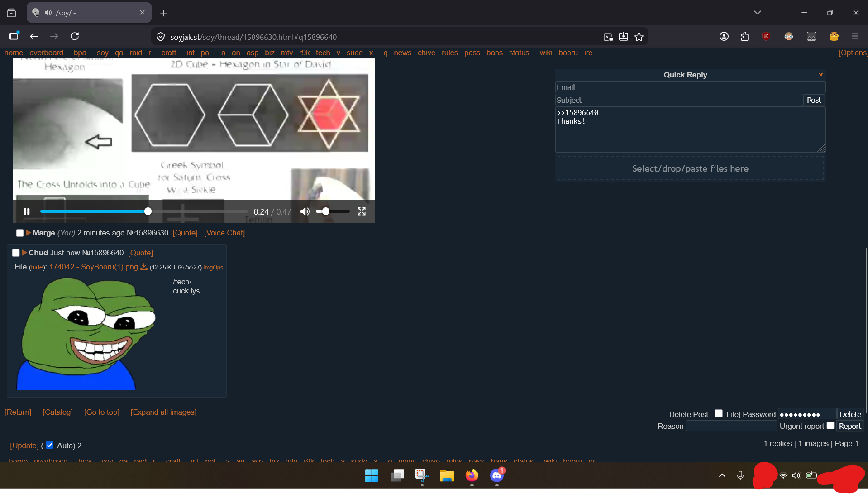Pause the playing video
This screenshot has width=868, height=494.
[x=27, y=211]
